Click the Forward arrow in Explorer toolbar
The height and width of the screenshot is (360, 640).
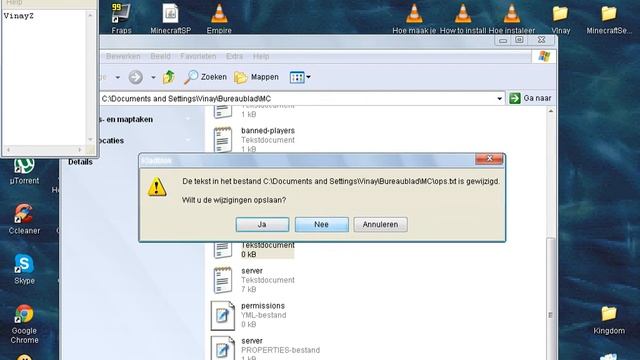[x=136, y=77]
